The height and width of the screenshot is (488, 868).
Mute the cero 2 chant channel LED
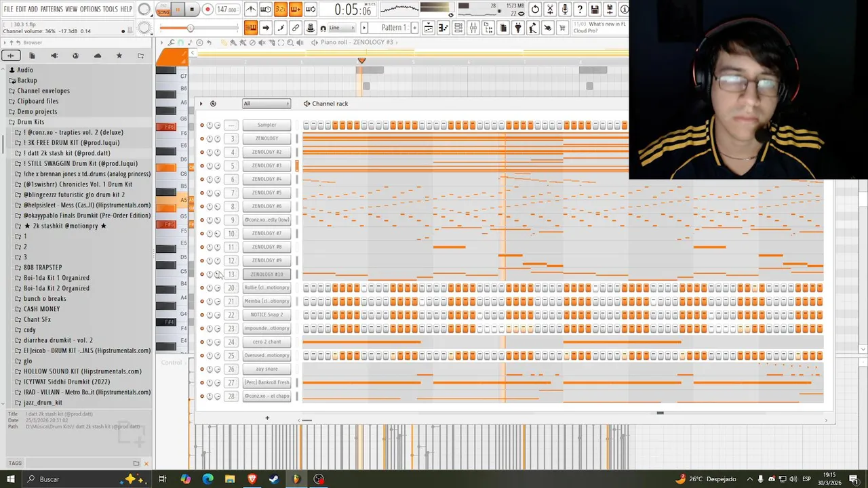(x=201, y=342)
